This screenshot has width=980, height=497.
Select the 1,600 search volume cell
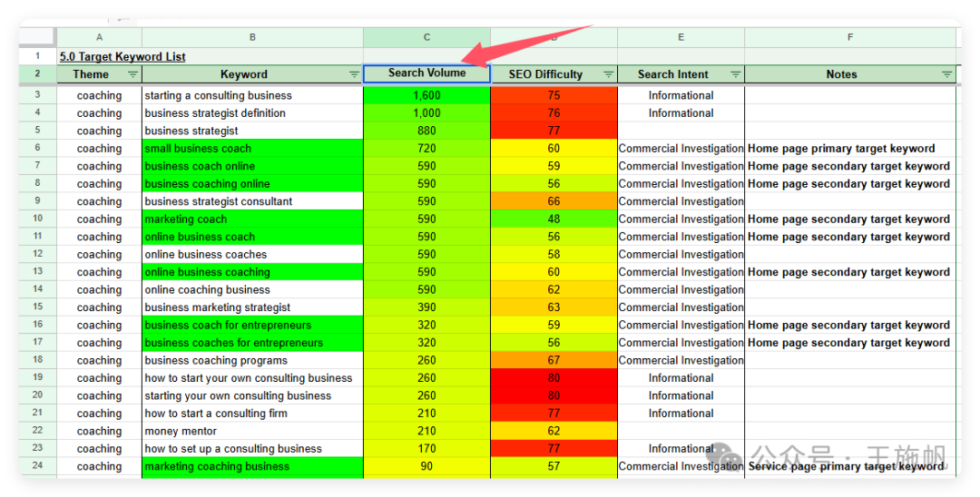(426, 95)
